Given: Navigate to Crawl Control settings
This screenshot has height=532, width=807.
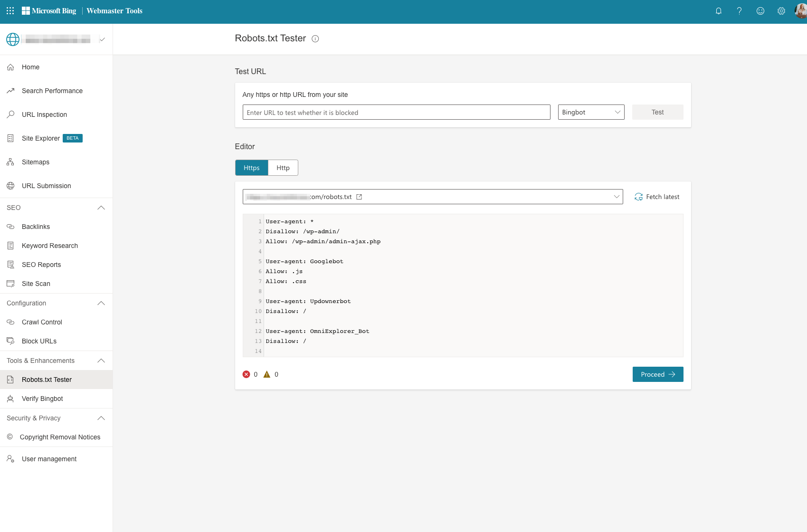Looking at the screenshot, I should (42, 322).
